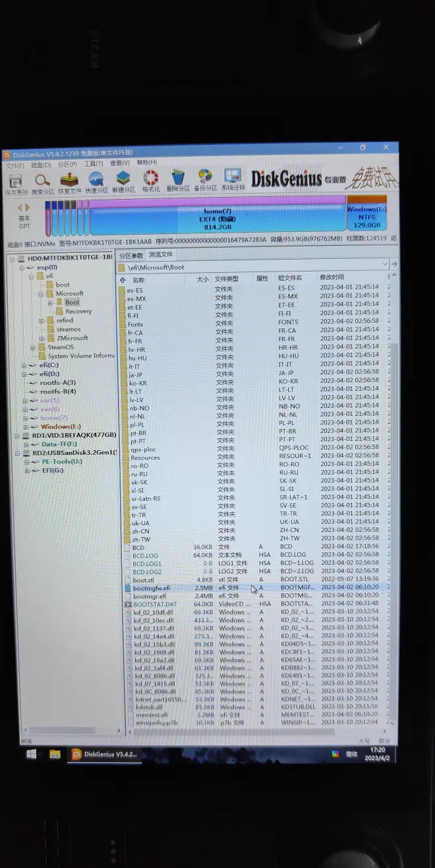Click the up-folder arrow above file list

[x=122, y=280]
